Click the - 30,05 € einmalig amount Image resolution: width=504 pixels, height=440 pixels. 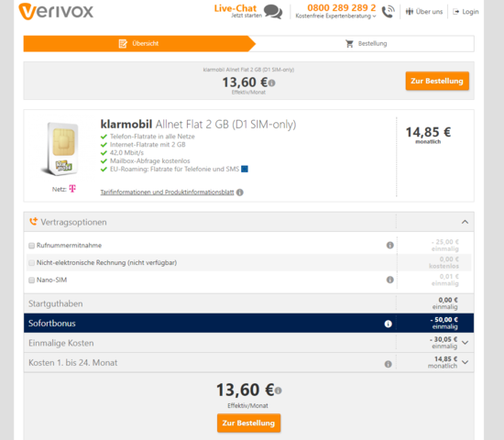[444, 343]
